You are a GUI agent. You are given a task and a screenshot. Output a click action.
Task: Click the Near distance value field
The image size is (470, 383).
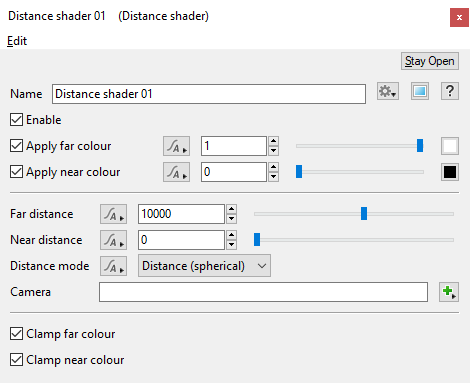coord(181,240)
